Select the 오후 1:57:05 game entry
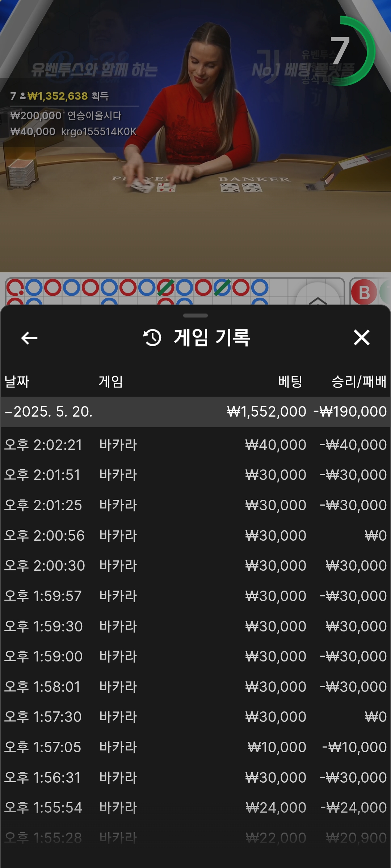 coord(195,747)
